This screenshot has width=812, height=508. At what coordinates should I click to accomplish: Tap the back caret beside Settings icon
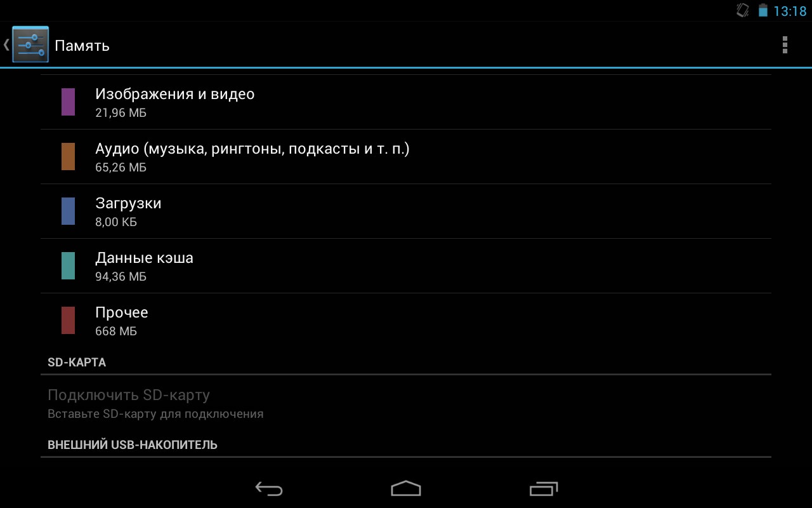[6, 44]
